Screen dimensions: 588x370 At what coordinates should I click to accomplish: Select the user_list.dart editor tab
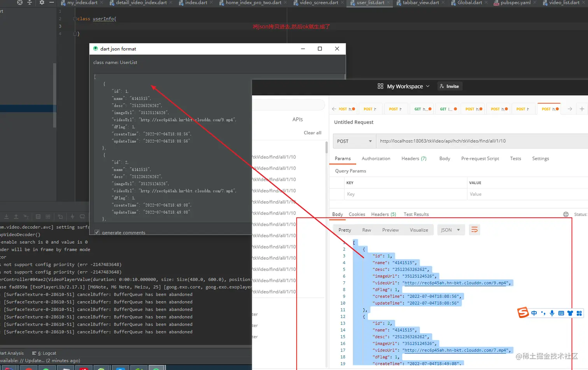(371, 3)
